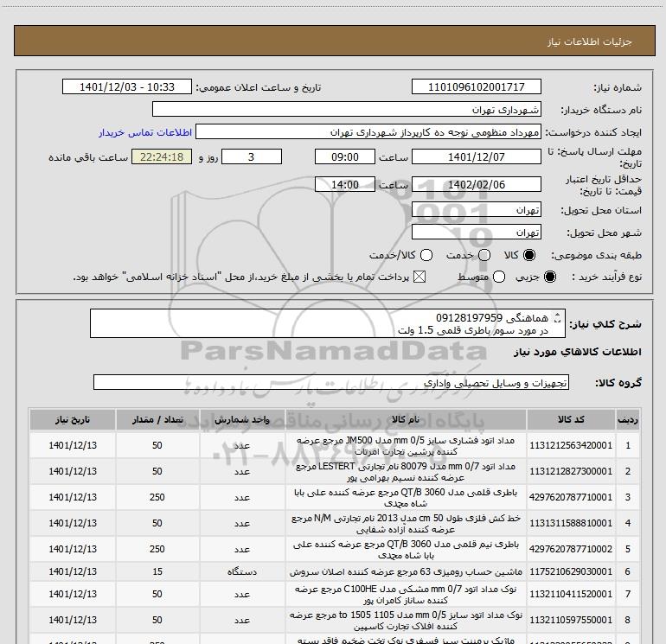This screenshot has width=666, height=644.
Task: Click the JM500 mechanical pencil item name
Action: [406, 446]
